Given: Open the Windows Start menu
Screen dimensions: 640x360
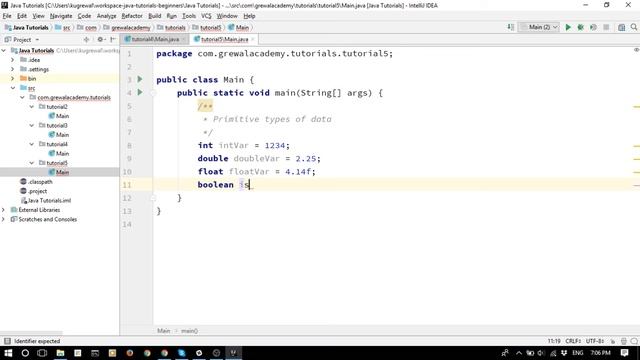Looking at the screenshot, I should click(x=8, y=353).
